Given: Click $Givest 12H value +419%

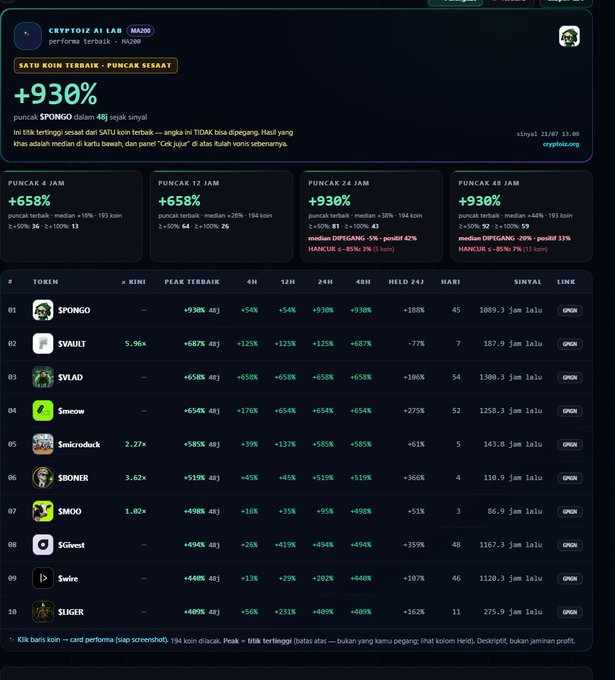Looking at the screenshot, I should tap(285, 545).
